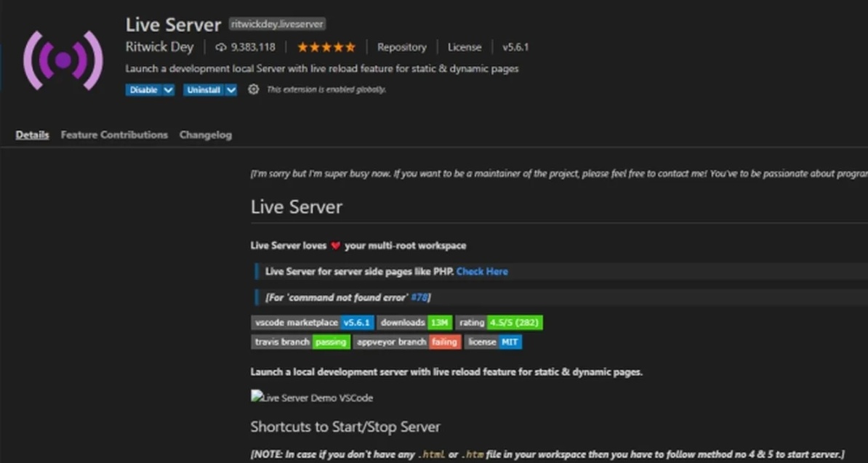Screen dimensions: 868x463
Task: Click the appveyor branch failing badge
Action: tap(407, 342)
